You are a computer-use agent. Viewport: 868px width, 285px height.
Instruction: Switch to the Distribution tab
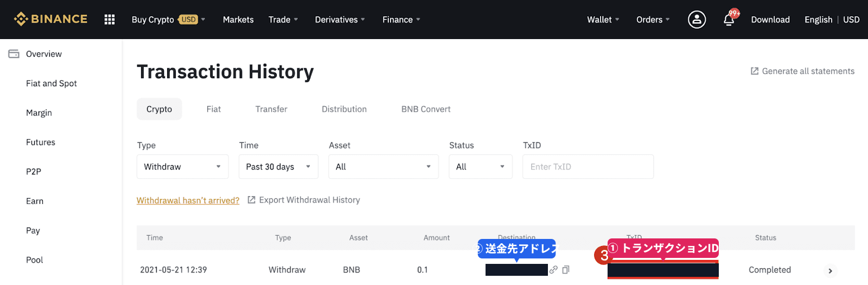click(x=344, y=109)
